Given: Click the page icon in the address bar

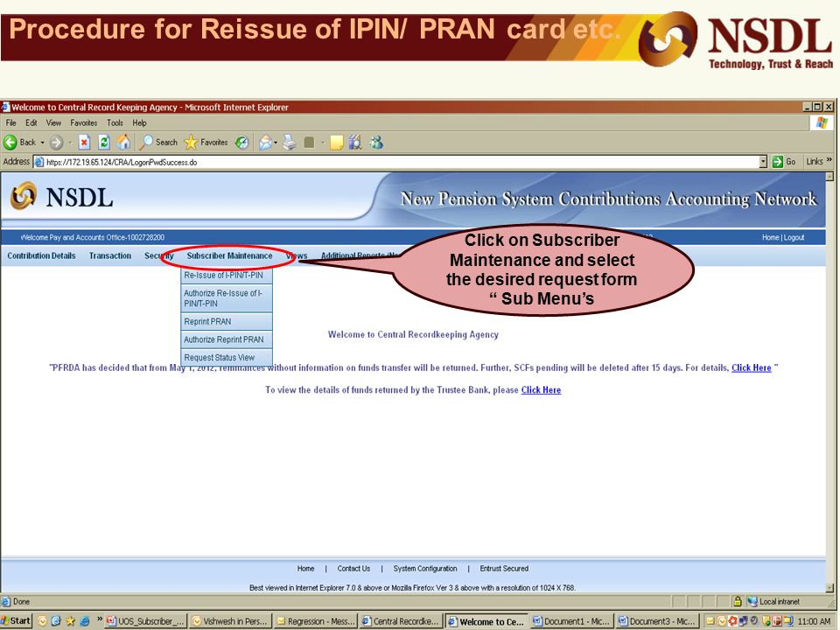Looking at the screenshot, I should (x=38, y=162).
